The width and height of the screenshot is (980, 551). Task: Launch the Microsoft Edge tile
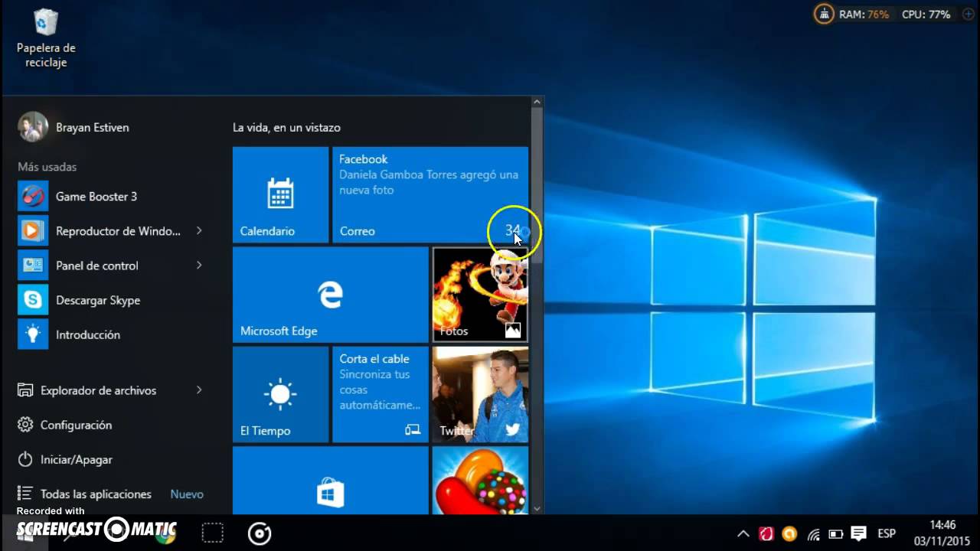click(x=330, y=295)
